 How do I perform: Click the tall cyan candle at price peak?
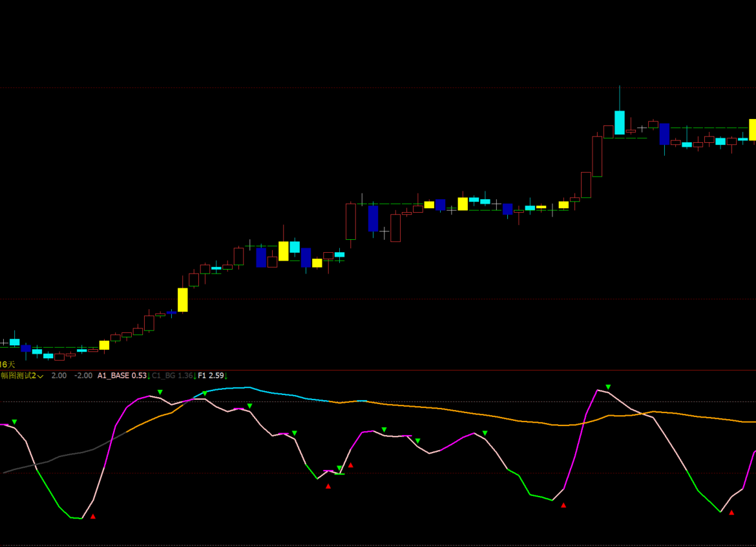[x=620, y=122]
